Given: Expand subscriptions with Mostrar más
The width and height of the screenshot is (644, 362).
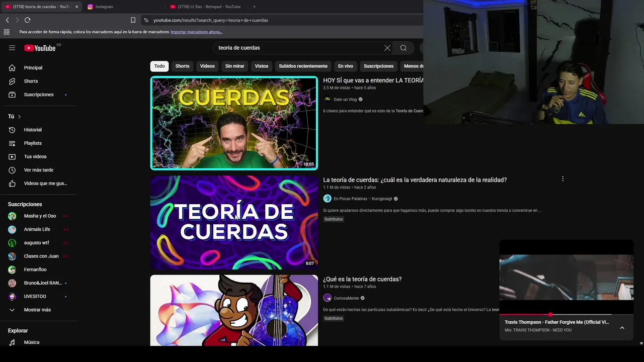Looking at the screenshot, I should pos(38,310).
